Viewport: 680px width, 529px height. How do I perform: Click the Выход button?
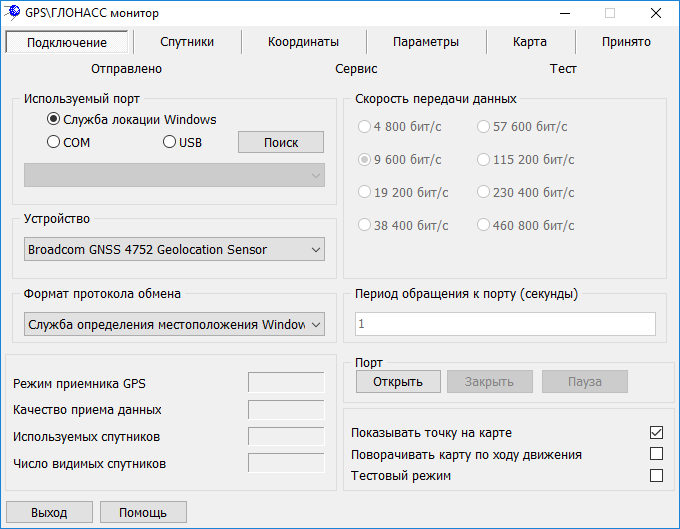pyautogui.click(x=49, y=512)
